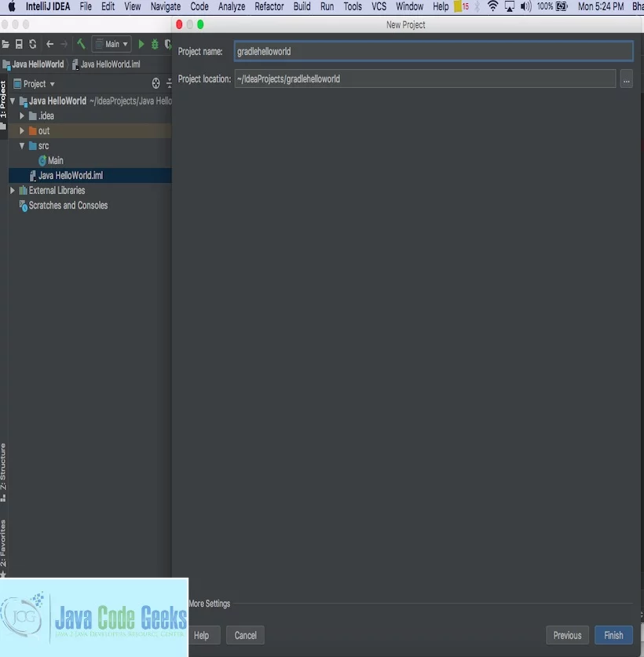Screen dimensions: 644x657
Task: Click the Cancel button
Action: tap(245, 635)
